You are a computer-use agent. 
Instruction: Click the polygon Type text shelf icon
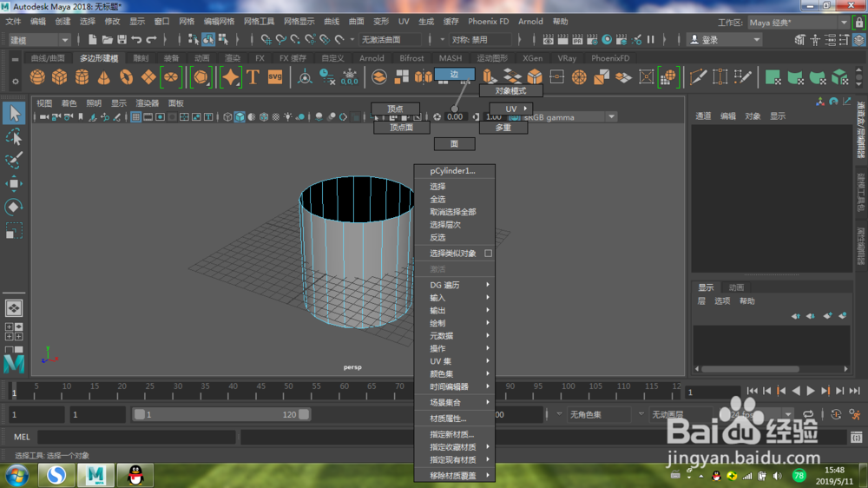point(253,77)
